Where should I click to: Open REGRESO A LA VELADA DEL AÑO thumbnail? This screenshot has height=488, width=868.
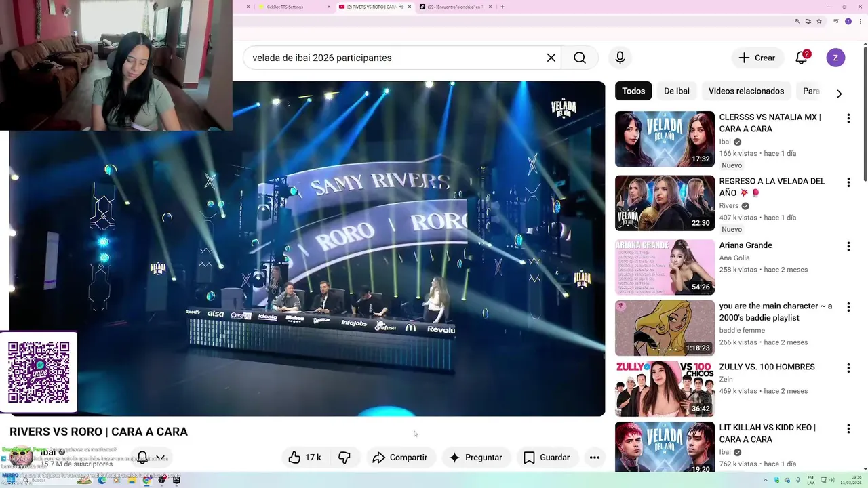tap(665, 203)
